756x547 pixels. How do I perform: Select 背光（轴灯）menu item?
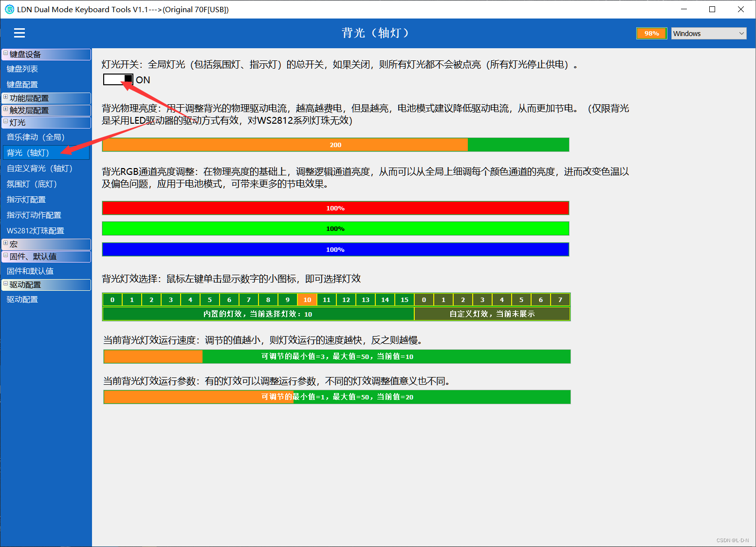pyautogui.click(x=46, y=153)
